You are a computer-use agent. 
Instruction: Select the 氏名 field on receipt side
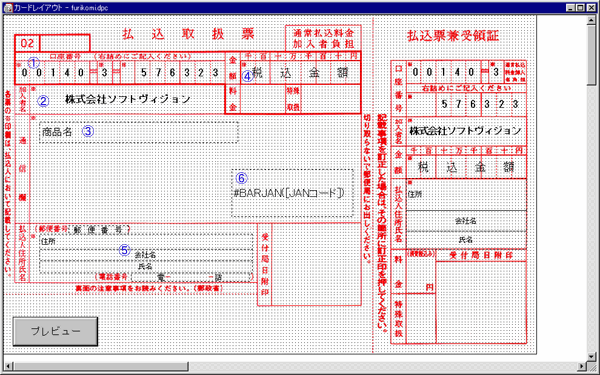[466, 240]
